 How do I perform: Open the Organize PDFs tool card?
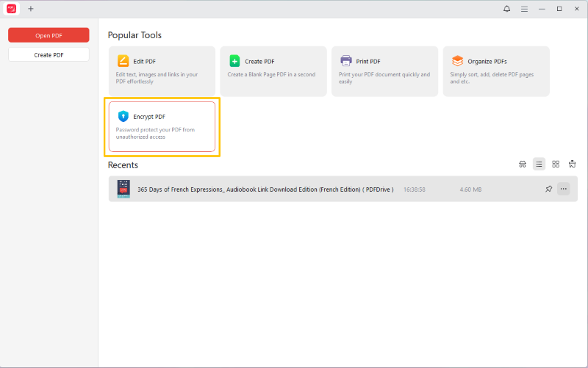point(496,71)
